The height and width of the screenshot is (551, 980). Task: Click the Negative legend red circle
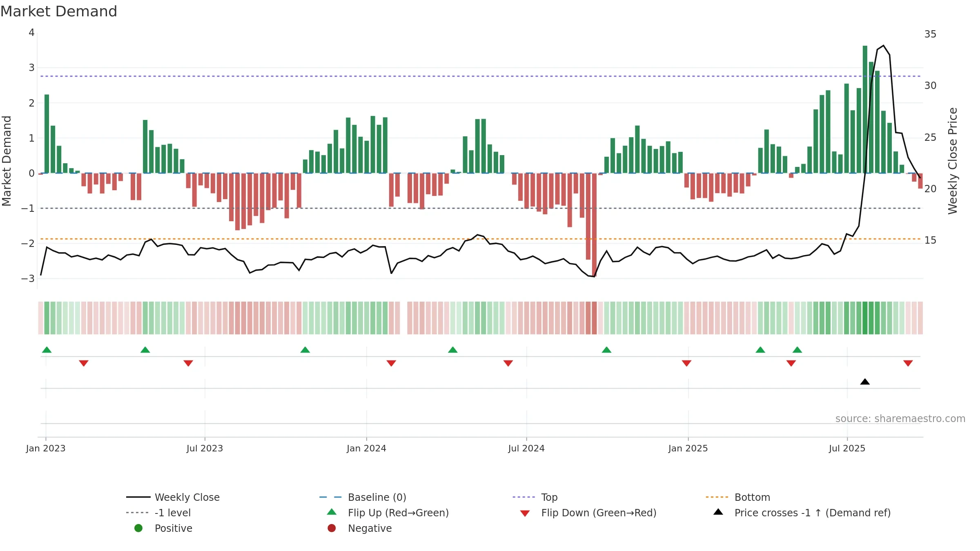[332, 528]
